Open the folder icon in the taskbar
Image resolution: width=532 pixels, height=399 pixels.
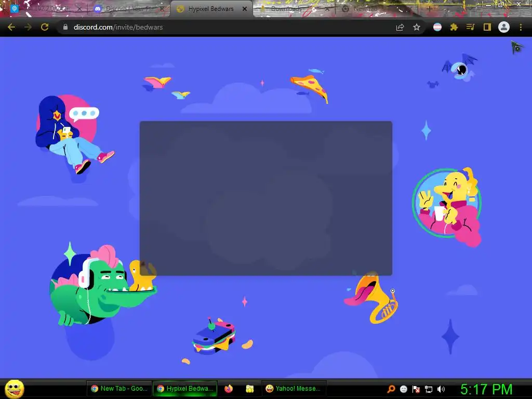pos(250,389)
